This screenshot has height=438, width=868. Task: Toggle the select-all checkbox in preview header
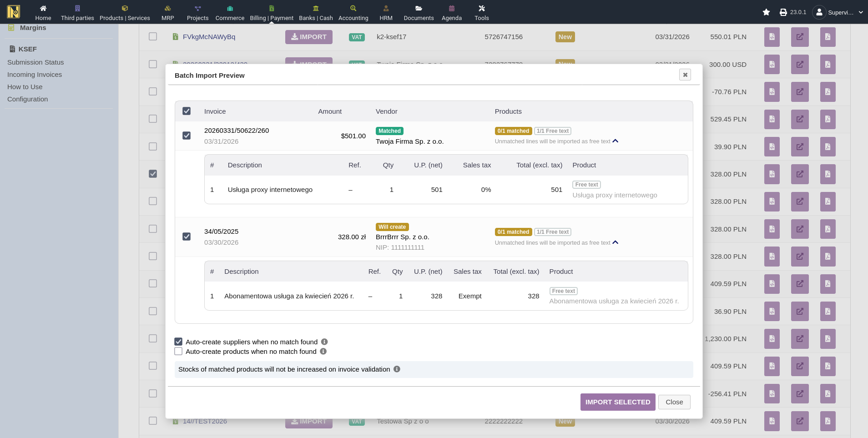click(187, 111)
